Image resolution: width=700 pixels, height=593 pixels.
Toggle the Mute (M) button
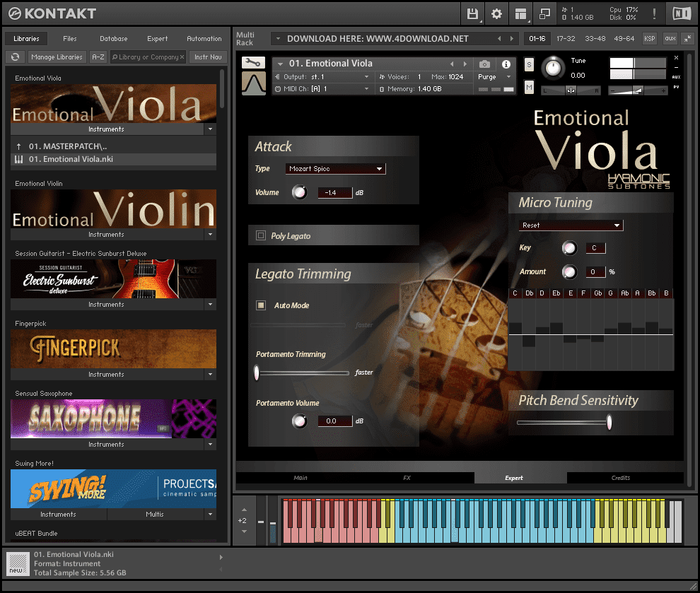pyautogui.click(x=529, y=88)
